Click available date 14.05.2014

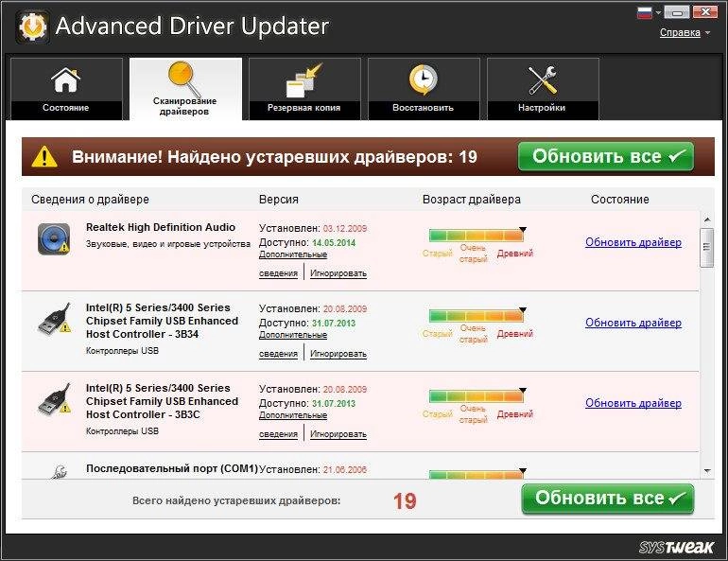point(334,243)
